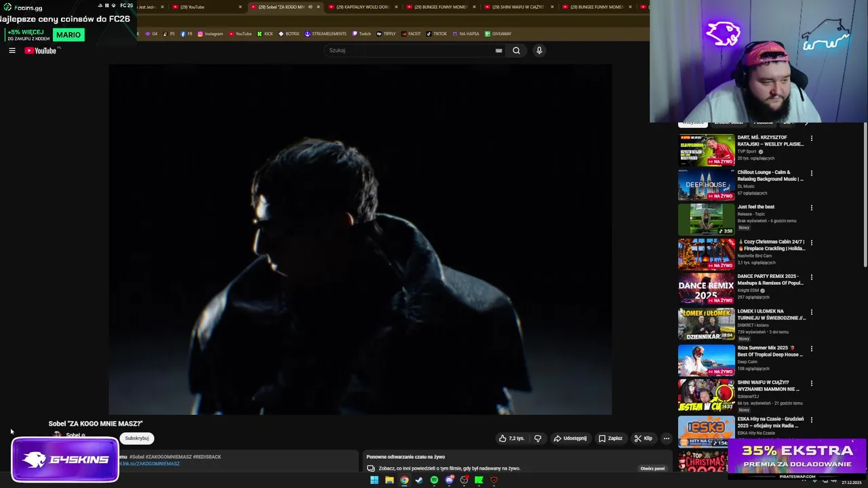Click TVP Sport channel name in sidebar
The image size is (868, 488).
[x=747, y=152]
